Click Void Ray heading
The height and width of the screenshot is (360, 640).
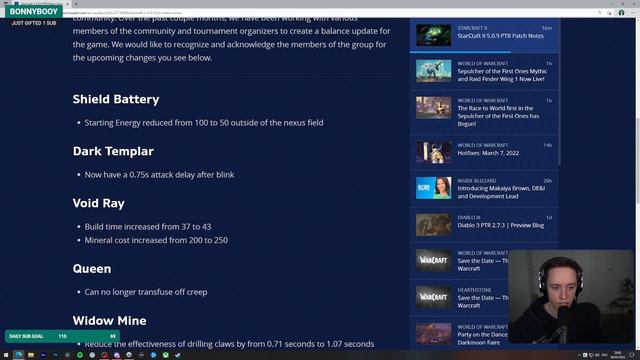pyautogui.click(x=98, y=203)
